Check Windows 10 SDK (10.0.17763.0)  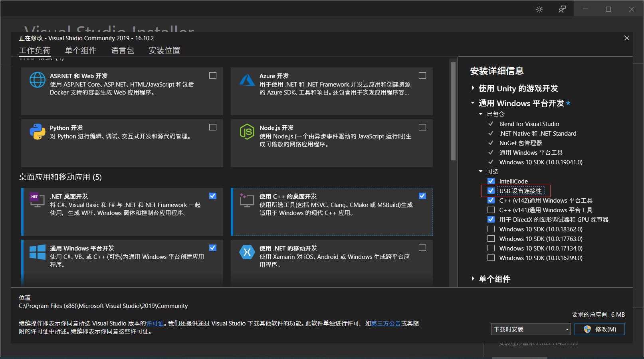[x=491, y=239]
